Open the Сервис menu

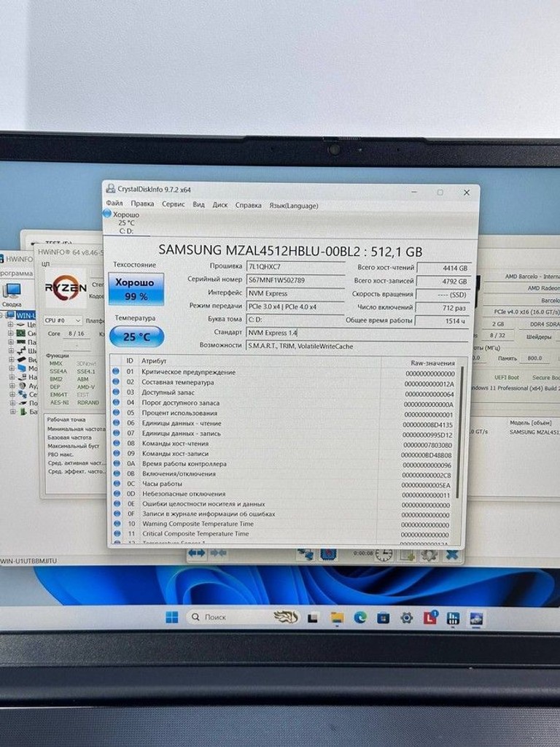pos(174,204)
